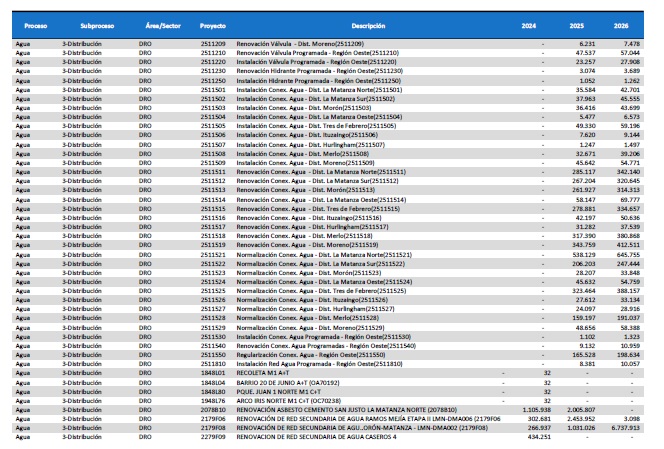Select project code 2279F09 cell
This screenshot has width=664, height=449.
coord(212,437)
